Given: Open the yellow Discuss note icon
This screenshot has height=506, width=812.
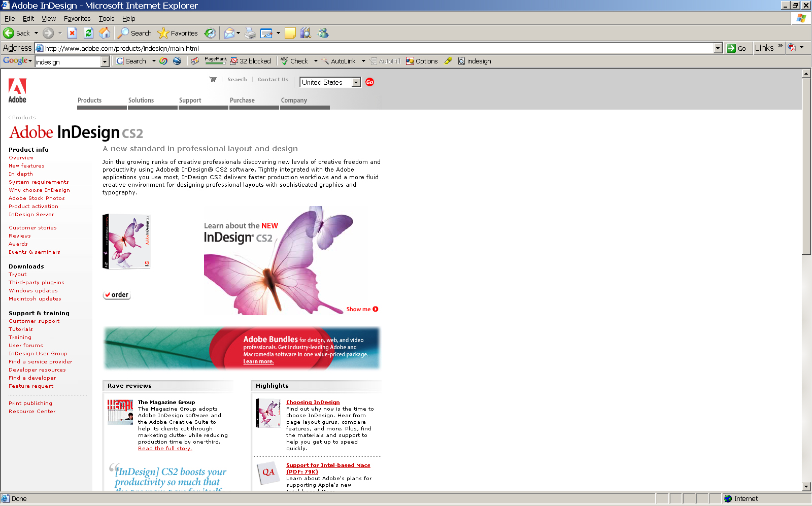Looking at the screenshot, I should 290,33.
